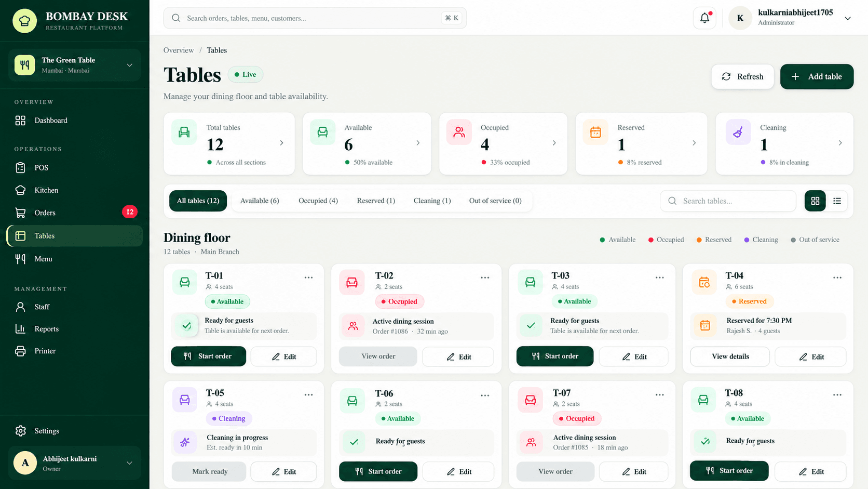
Task: Open the Available stat card chevron
Action: [418, 143]
